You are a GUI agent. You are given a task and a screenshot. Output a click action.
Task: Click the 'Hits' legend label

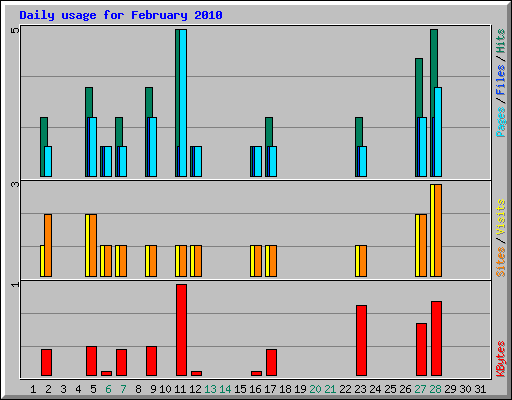click(500, 41)
